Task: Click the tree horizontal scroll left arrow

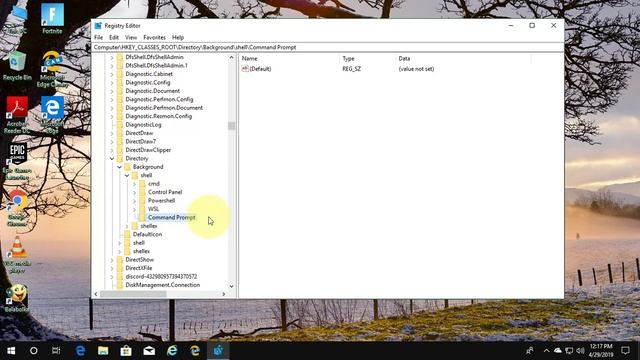Action: pos(96,294)
